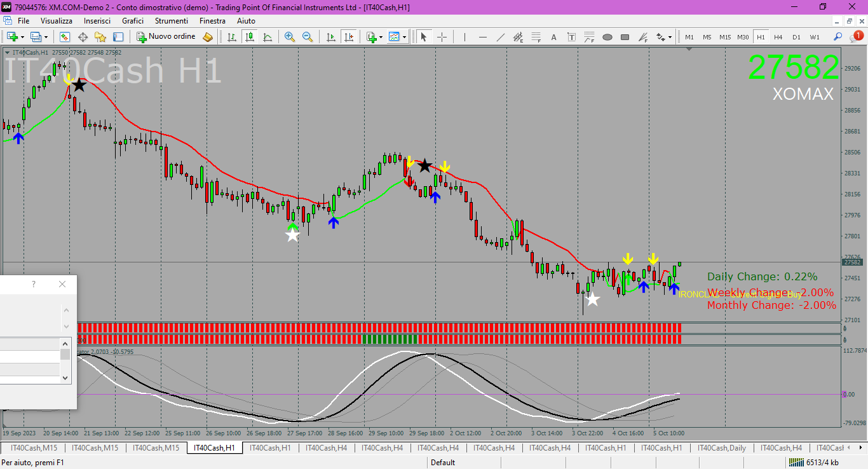
Task: Switch timeframe to W1
Action: click(x=815, y=37)
